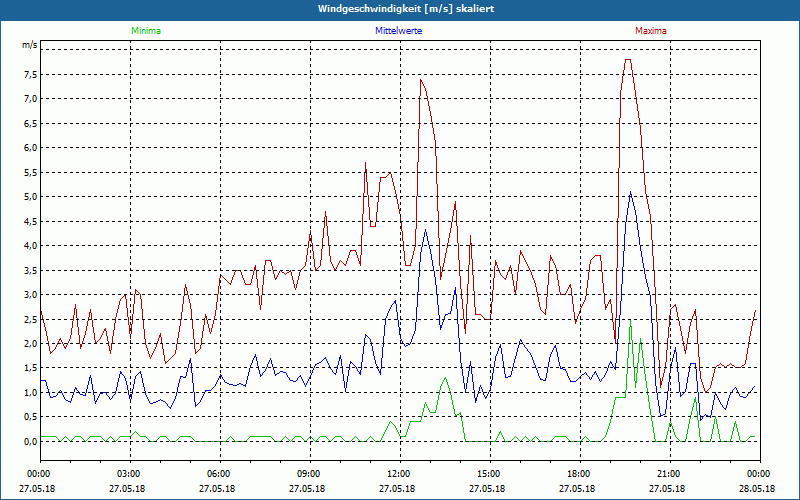The width and height of the screenshot is (800, 500).
Task: Click the 6,0 y-axis value
Action: (30, 148)
